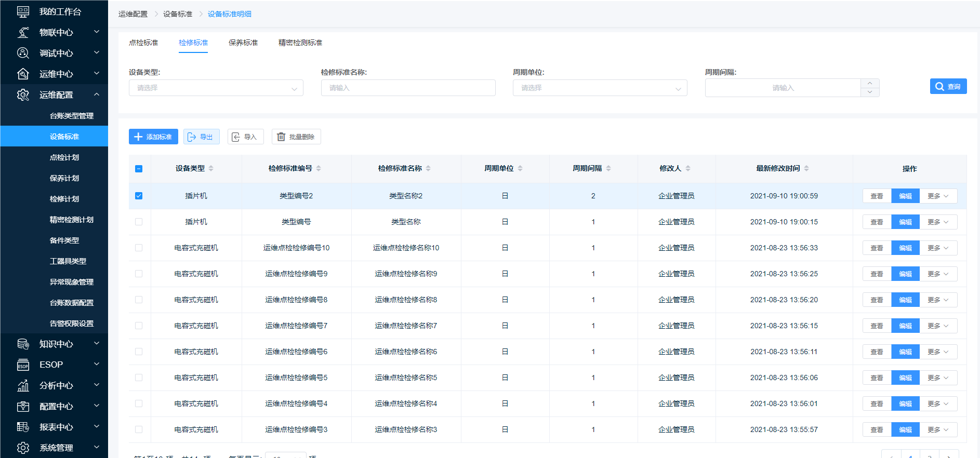
Task: Click the 分析中心 chart icon
Action: click(x=23, y=386)
